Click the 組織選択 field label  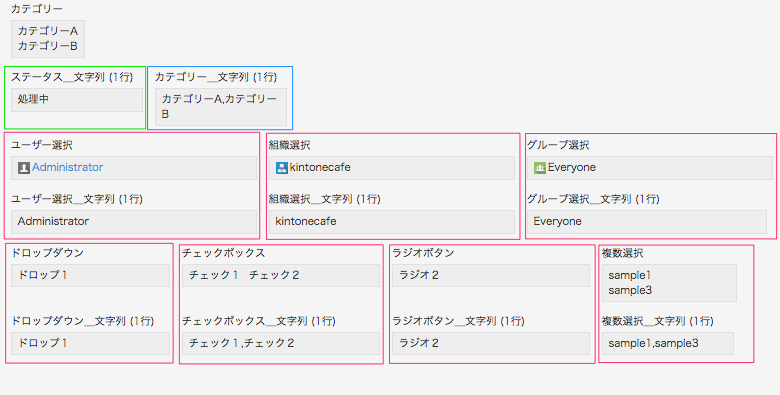click(290, 145)
